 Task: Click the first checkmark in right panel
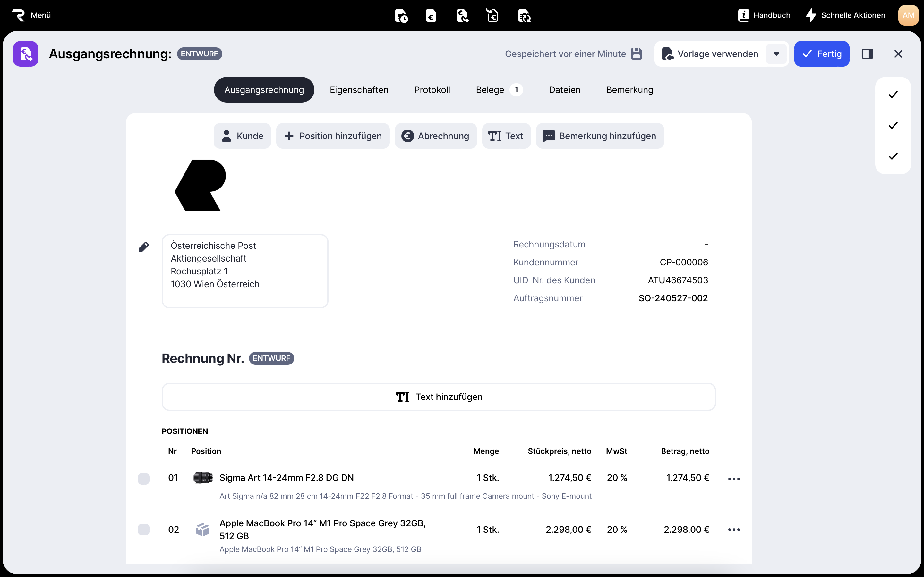[893, 95]
